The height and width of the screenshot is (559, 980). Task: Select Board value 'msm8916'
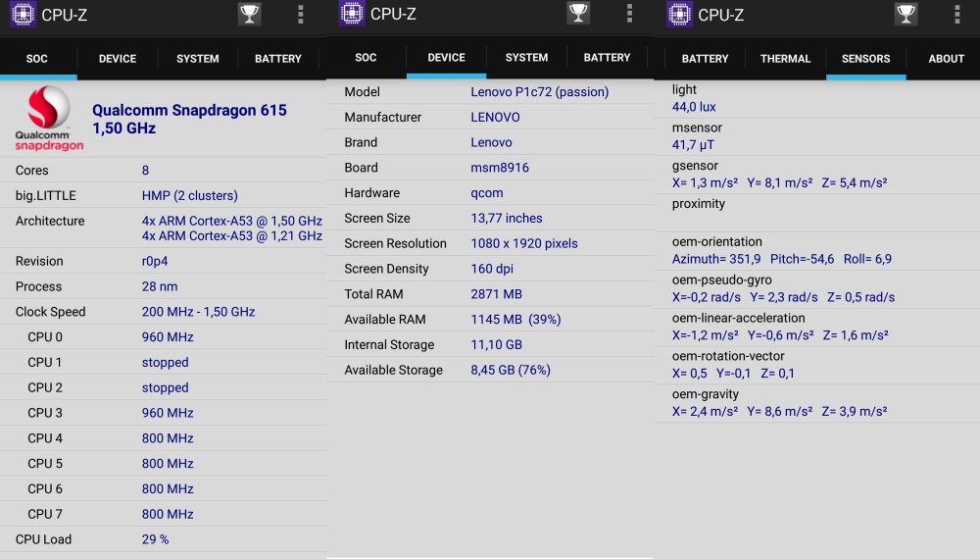pos(500,168)
